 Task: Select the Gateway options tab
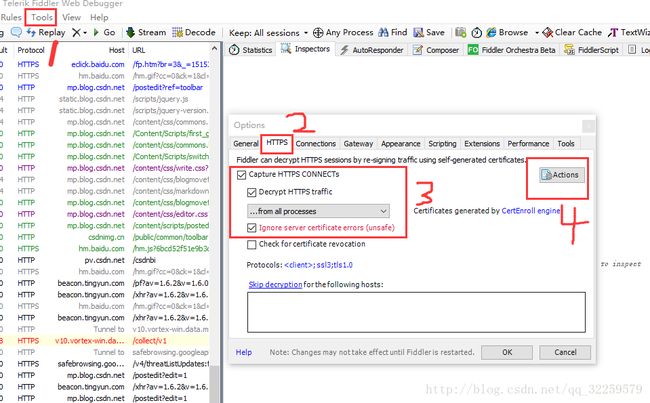358,143
